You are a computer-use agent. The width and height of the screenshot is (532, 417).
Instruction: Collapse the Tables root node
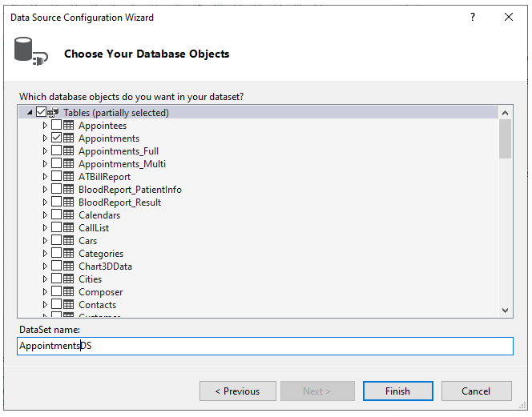coord(30,113)
